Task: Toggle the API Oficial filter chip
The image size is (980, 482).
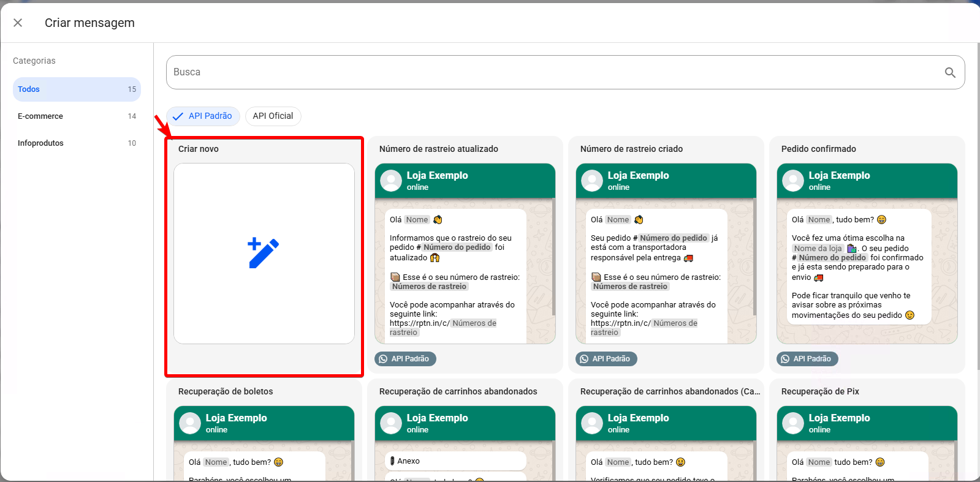Action: (x=273, y=116)
